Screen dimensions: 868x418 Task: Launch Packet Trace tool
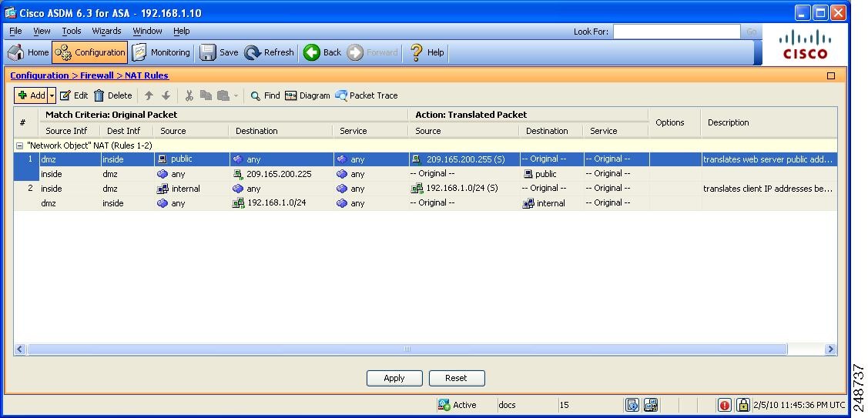point(367,95)
